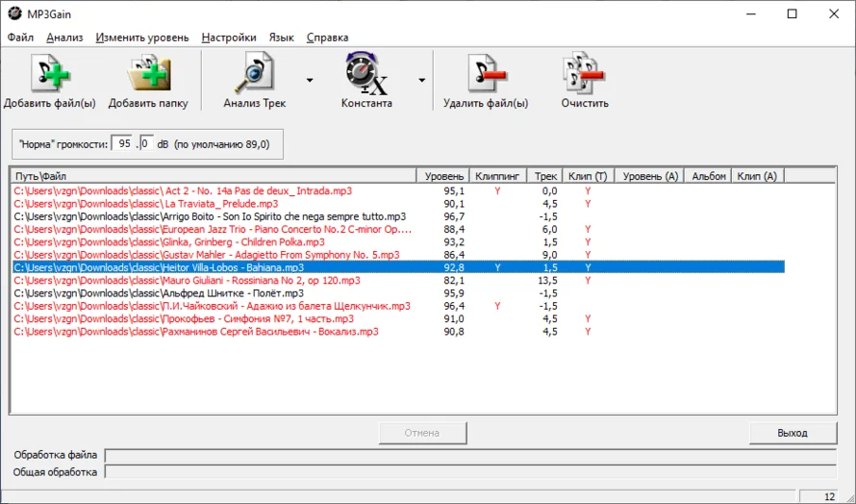The height and width of the screenshot is (504, 856).
Task: Sort the list by the Уровень column header
Action: [443, 177]
